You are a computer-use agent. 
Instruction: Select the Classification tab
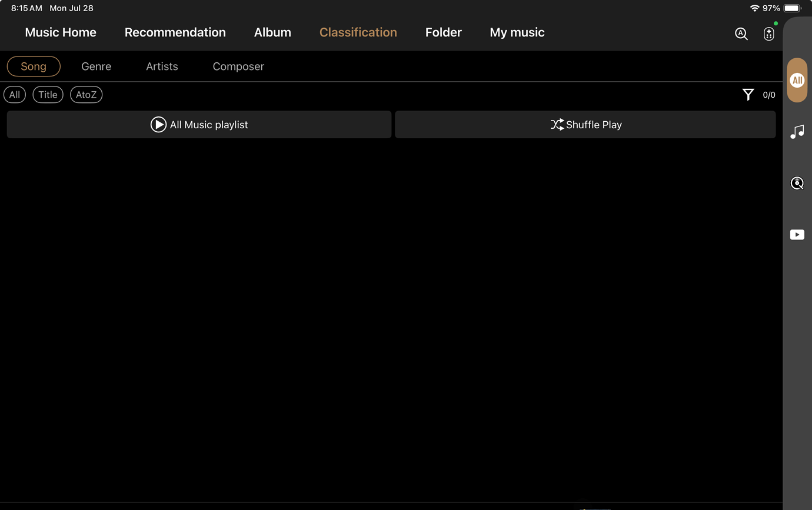(x=358, y=32)
